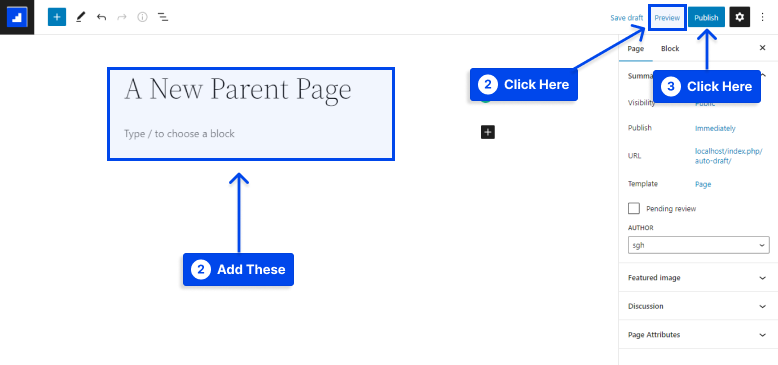Select the Page tab in sidebar
778x365 pixels.
[636, 49]
